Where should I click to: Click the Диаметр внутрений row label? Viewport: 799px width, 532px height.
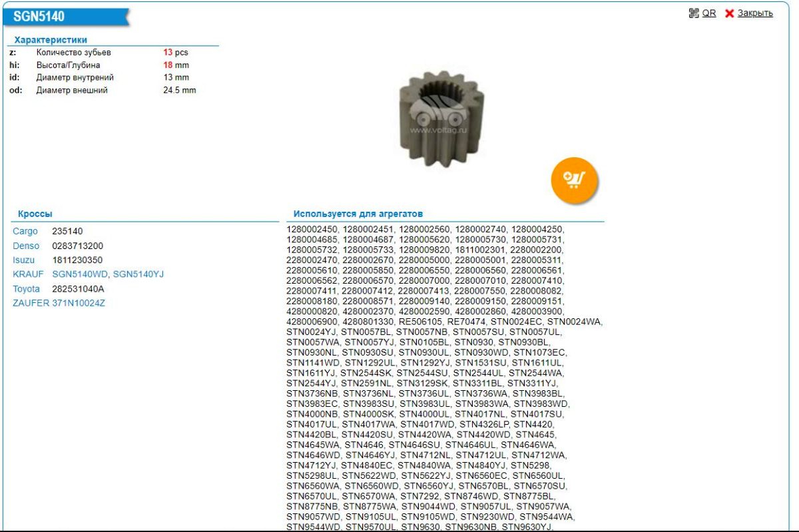[x=75, y=78]
